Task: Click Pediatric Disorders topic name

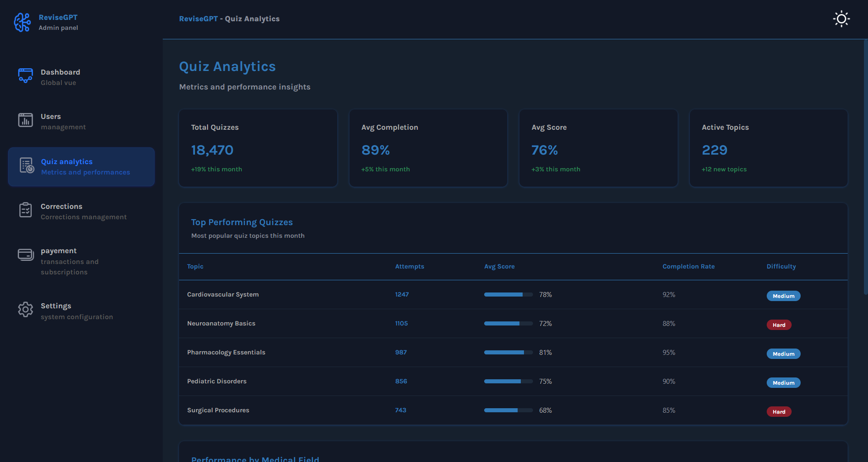Action: 217,382
